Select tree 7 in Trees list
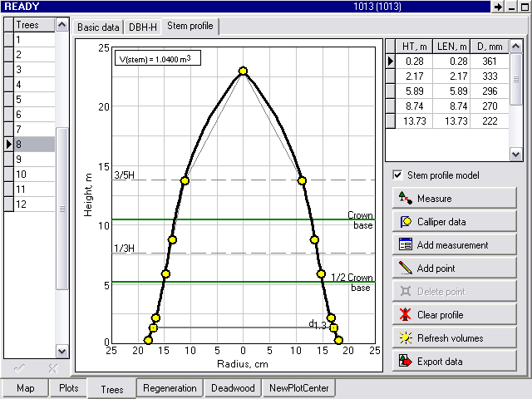Image resolution: width=532 pixels, height=399 pixels. (34, 129)
